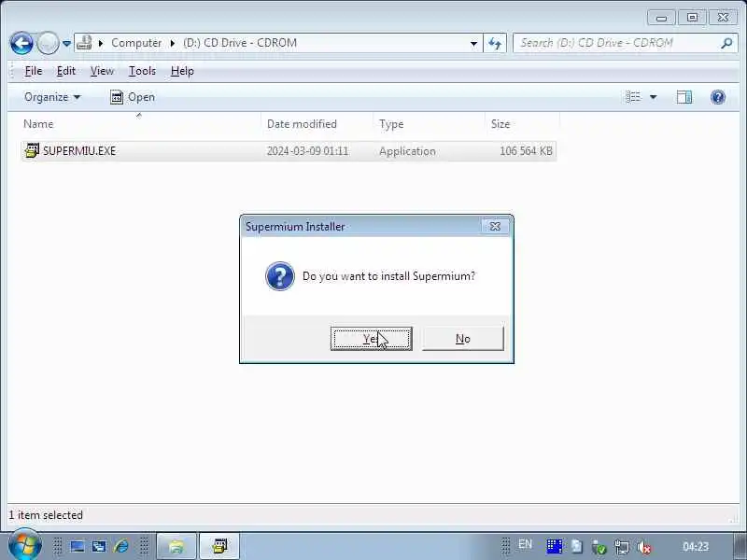The image size is (747, 560).
Task: Close the Supermium Installer dialog
Action: click(495, 226)
